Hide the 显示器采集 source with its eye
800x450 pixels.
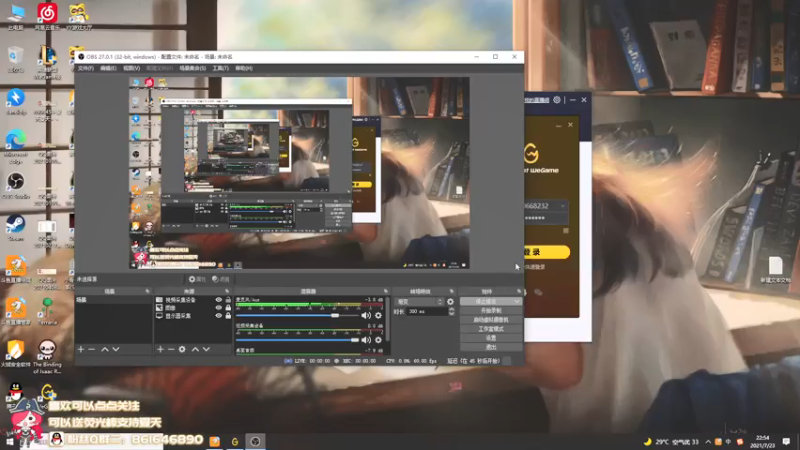click(218, 316)
